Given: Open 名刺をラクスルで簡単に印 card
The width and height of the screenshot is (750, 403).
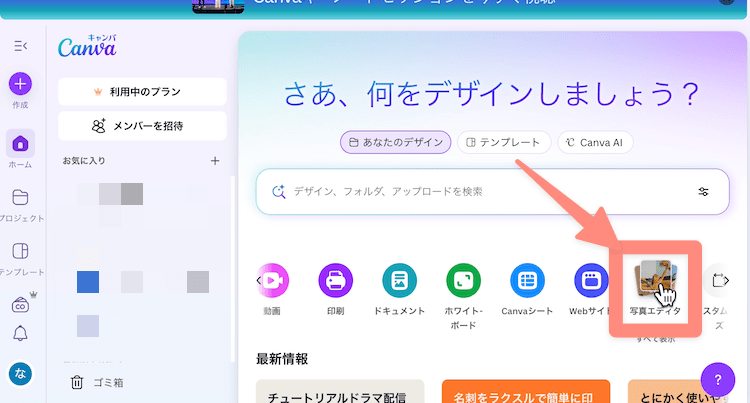Looking at the screenshot, I should tap(526, 392).
